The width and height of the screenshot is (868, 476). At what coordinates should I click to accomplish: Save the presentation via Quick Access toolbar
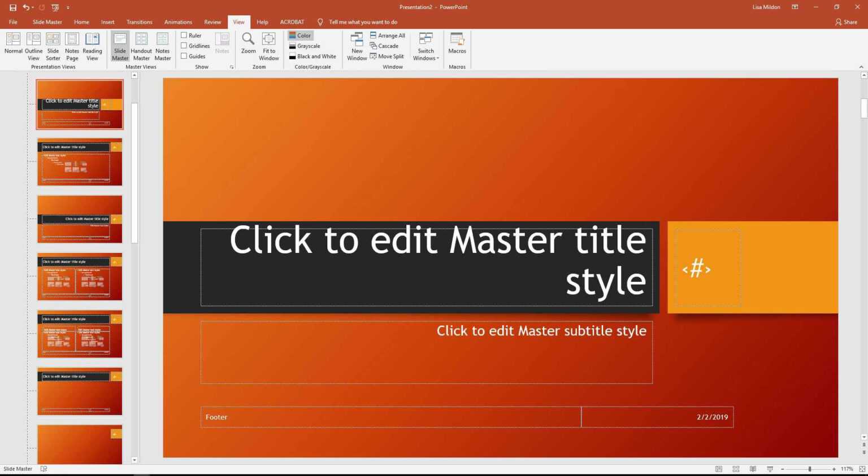[x=12, y=7]
